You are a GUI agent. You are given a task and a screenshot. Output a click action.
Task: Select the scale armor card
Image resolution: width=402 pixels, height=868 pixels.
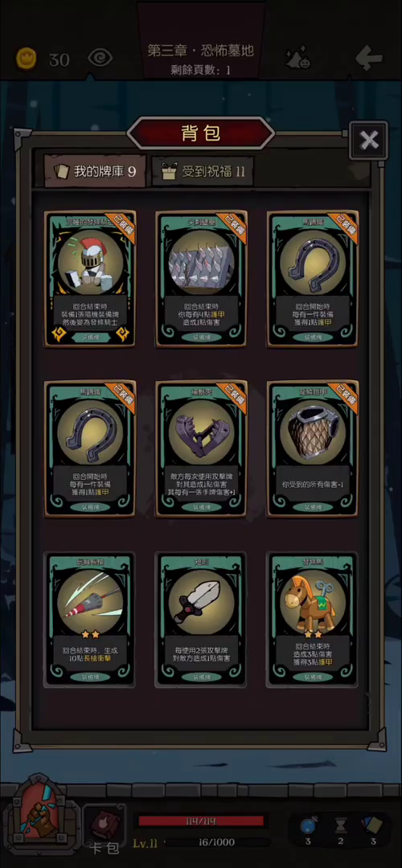(312, 449)
